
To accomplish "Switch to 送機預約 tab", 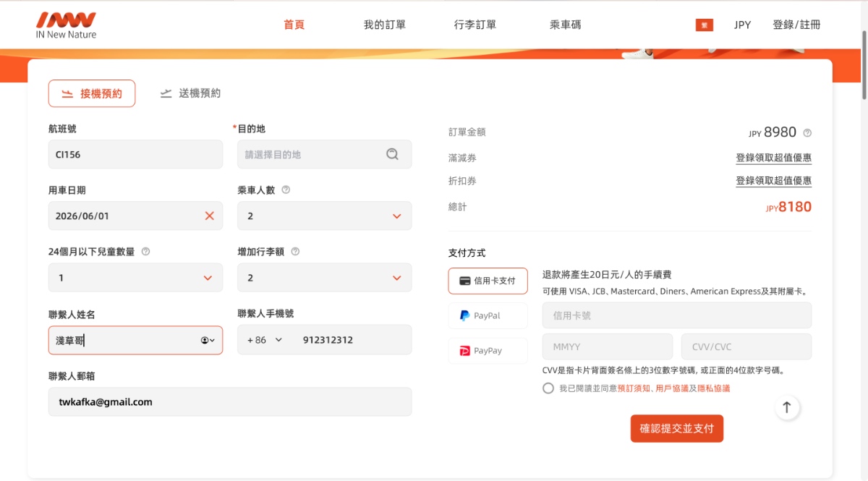I will (191, 93).
